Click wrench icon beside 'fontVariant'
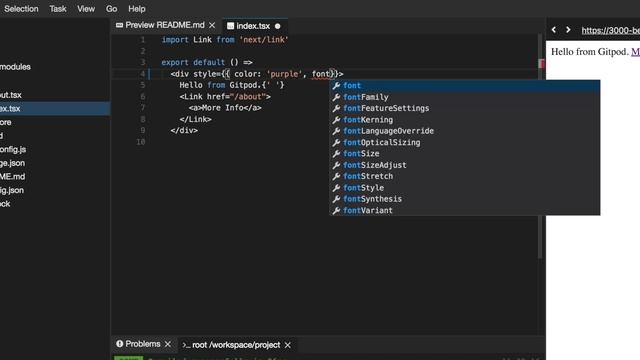The width and height of the screenshot is (640, 360). [x=336, y=210]
